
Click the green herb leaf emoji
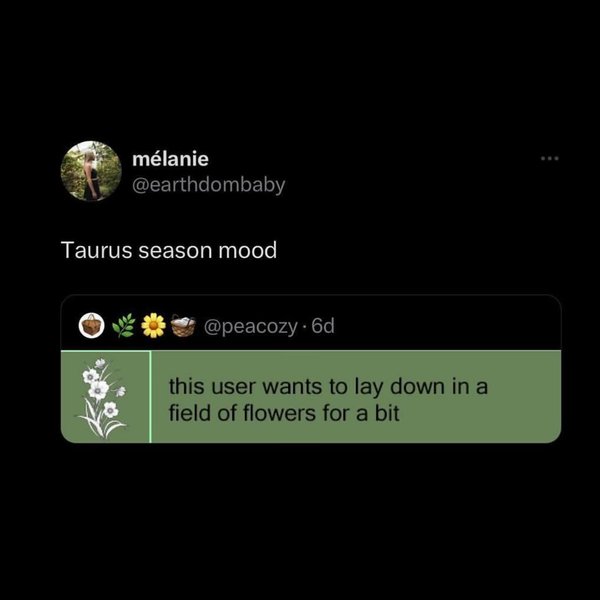click(124, 325)
